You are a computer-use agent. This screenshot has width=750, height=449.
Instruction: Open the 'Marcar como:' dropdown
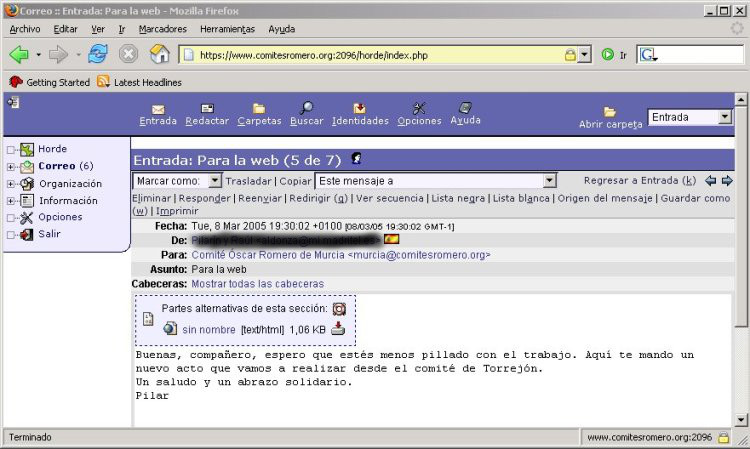214,181
